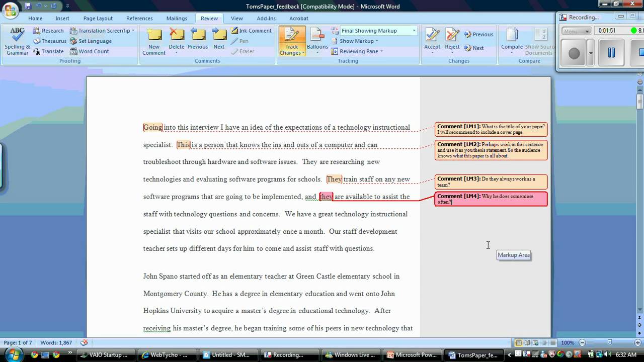Click Ink Comment
This screenshot has height=362, width=644.
tap(251, 31)
